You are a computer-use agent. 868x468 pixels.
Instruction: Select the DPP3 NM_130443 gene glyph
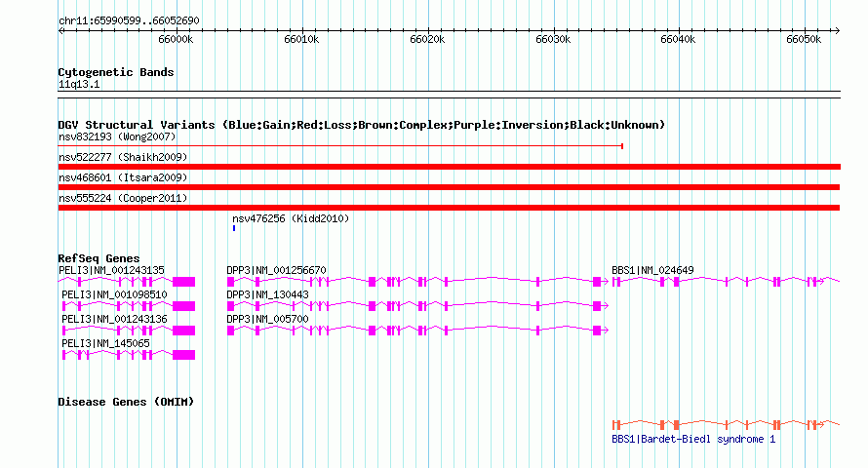coord(418,306)
